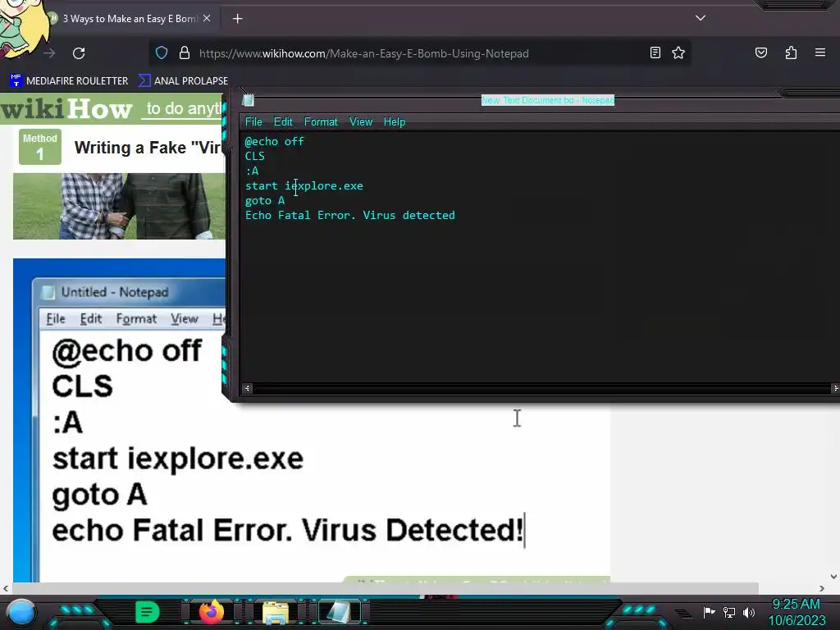The height and width of the screenshot is (630, 840).
Task: Click the couple photo thumbnail on wikiHow
Action: coord(119,206)
